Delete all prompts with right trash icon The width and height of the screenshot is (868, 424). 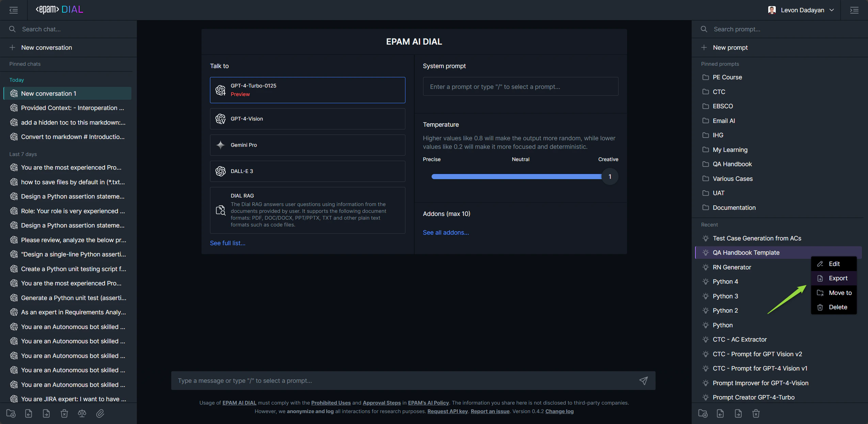(756, 413)
